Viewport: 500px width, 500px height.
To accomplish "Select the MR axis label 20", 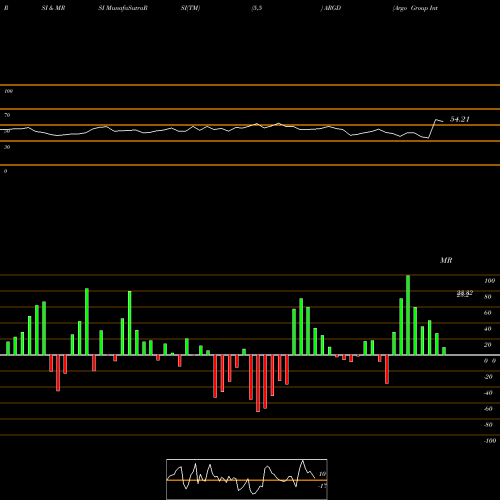I will click(x=488, y=345).
